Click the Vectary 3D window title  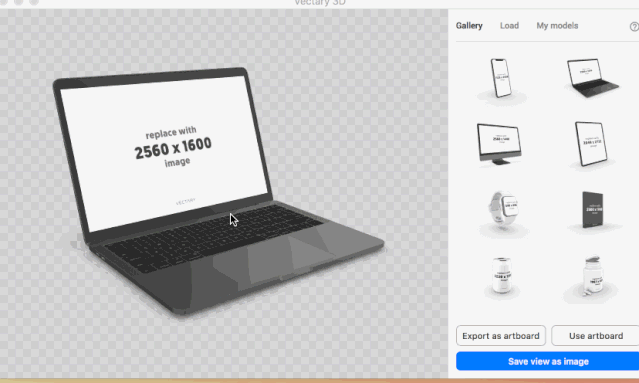pyautogui.click(x=320, y=3)
